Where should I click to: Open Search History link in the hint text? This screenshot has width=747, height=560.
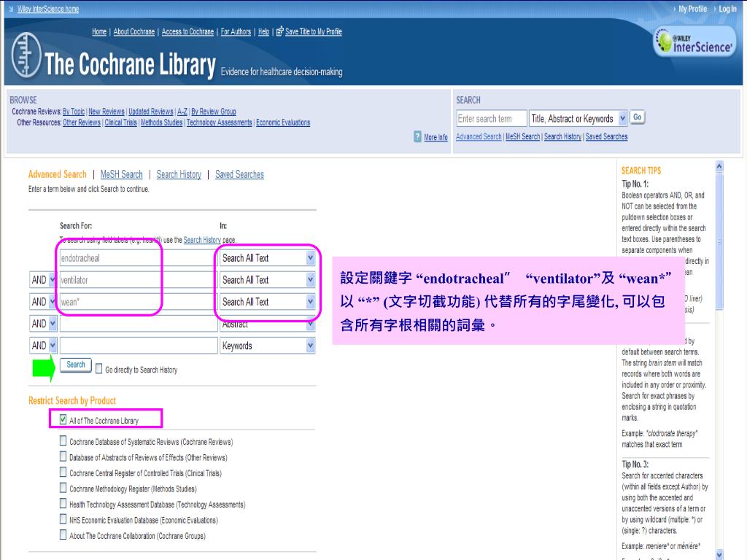pos(202,240)
